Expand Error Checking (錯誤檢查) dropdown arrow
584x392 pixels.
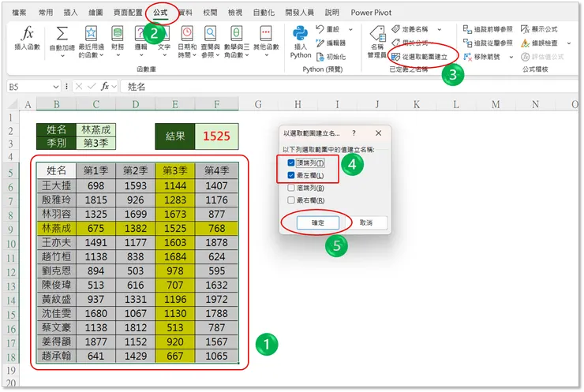pos(569,43)
